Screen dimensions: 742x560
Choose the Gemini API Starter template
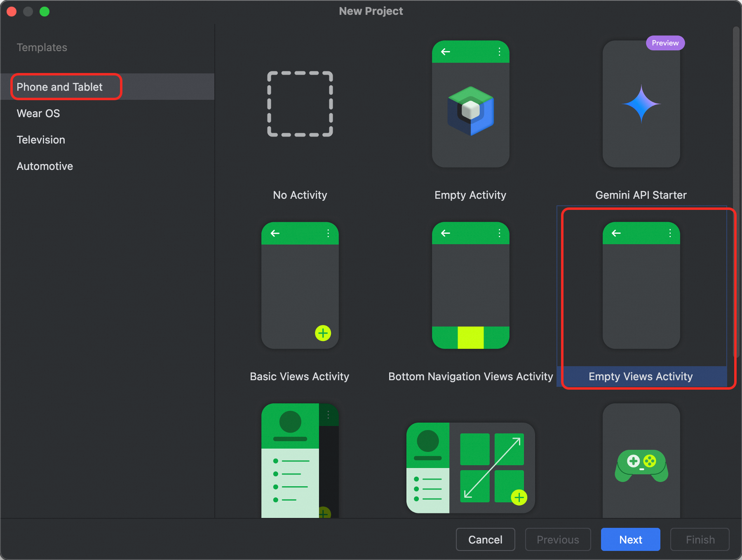pyautogui.click(x=641, y=104)
